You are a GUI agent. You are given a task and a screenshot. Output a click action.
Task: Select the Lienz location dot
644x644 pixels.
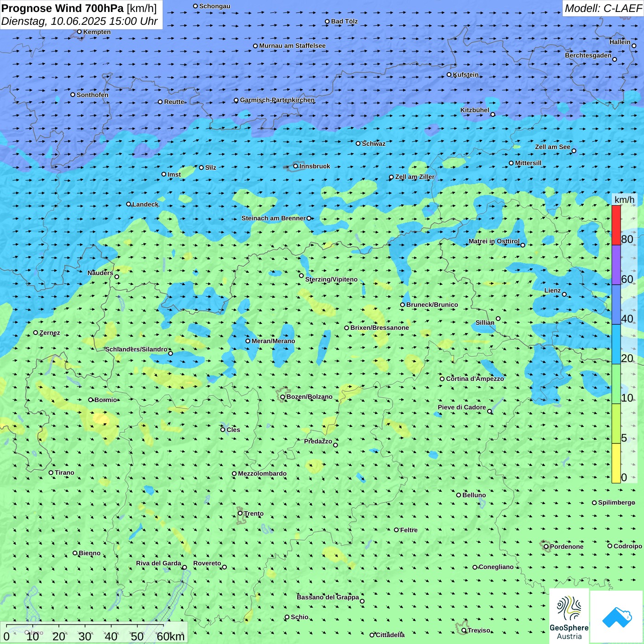point(564,294)
